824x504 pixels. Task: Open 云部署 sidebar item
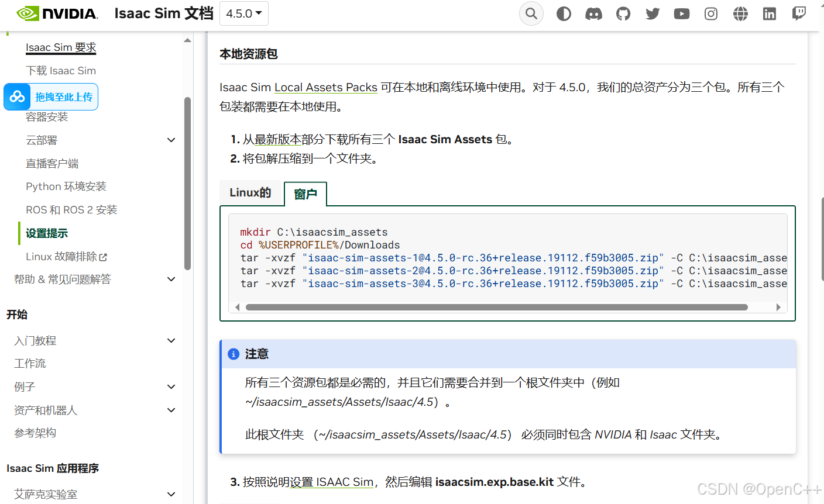[x=42, y=140]
